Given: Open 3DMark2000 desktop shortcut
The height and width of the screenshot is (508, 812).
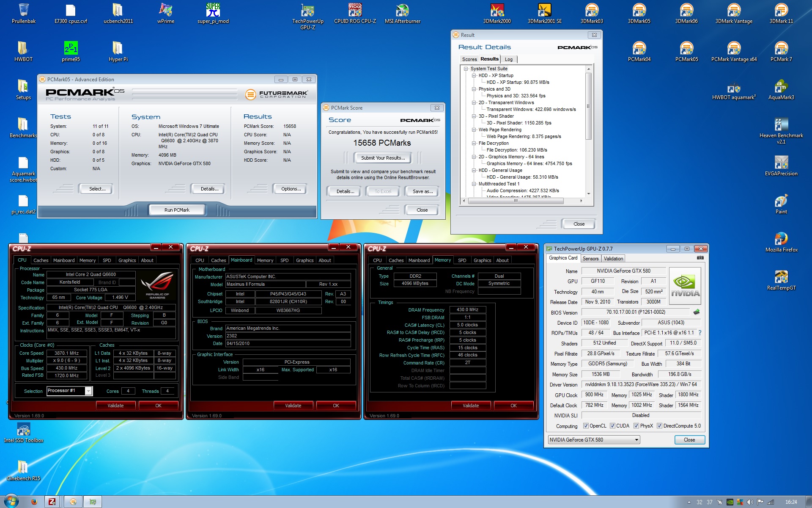Looking at the screenshot, I should point(497,13).
